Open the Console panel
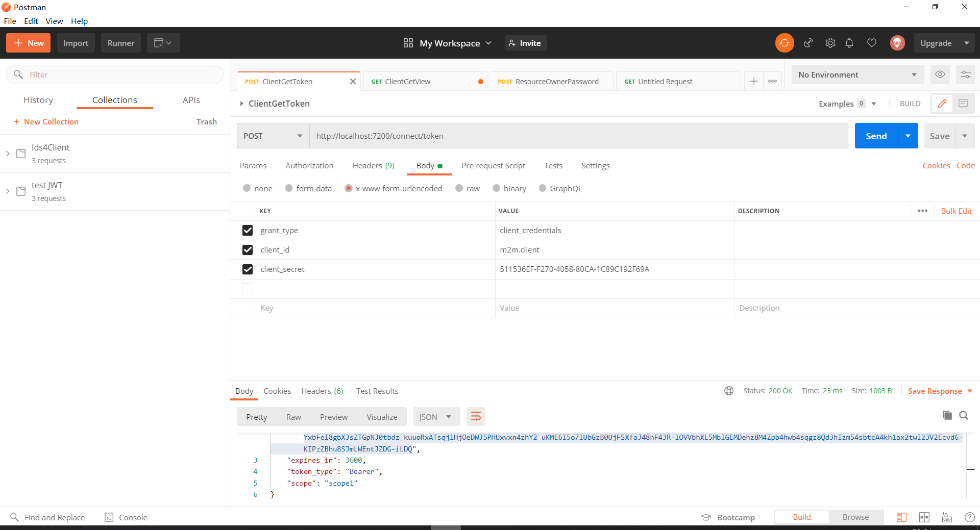Image resolution: width=980 pixels, height=530 pixels. (x=126, y=517)
